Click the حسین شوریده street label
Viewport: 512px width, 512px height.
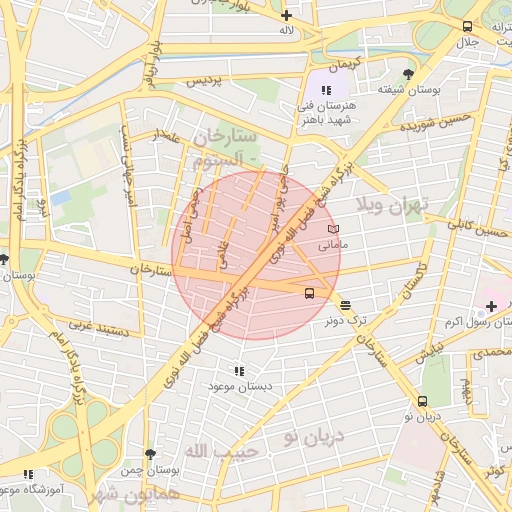point(435,122)
